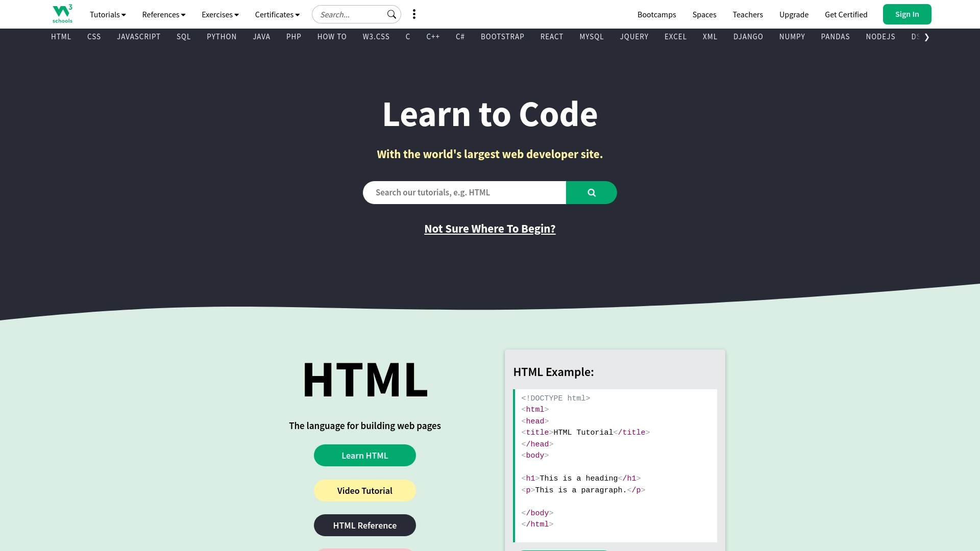Click the title tag line 'HTML Tutorial'
The height and width of the screenshot is (551, 980).
pos(585,432)
